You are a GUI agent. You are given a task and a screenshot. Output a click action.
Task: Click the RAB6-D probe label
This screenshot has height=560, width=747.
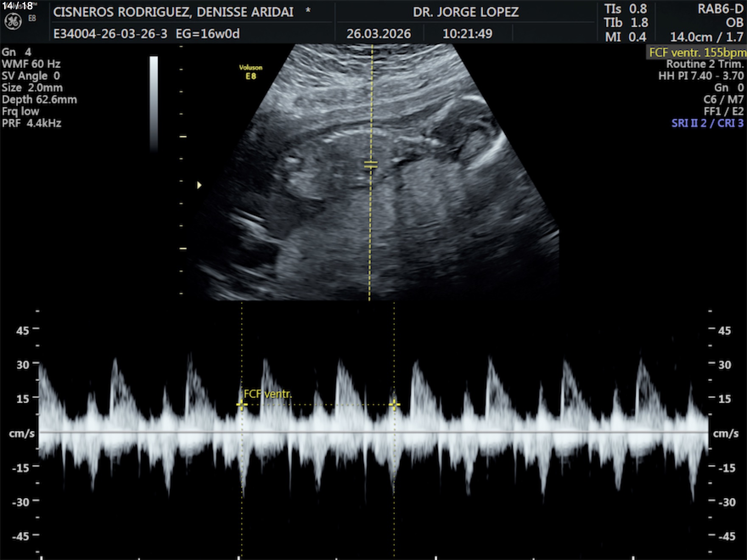point(720,9)
